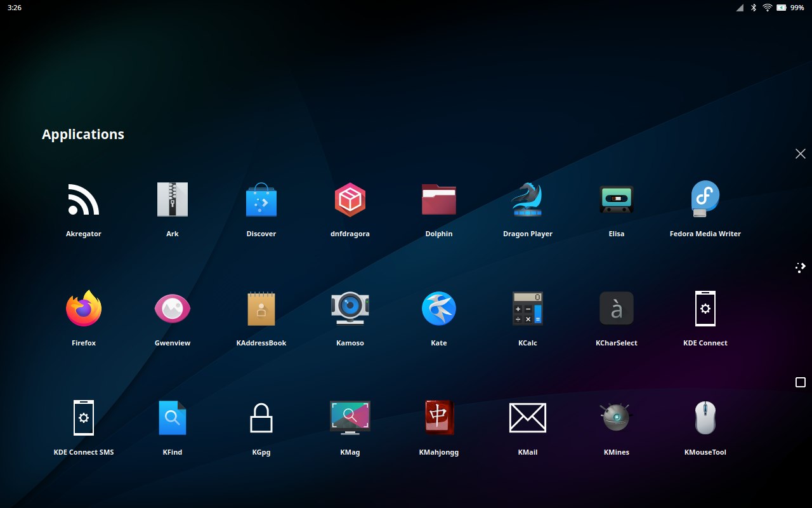Launch the Ark archive manager
The width and height of the screenshot is (812, 508).
click(x=173, y=199)
